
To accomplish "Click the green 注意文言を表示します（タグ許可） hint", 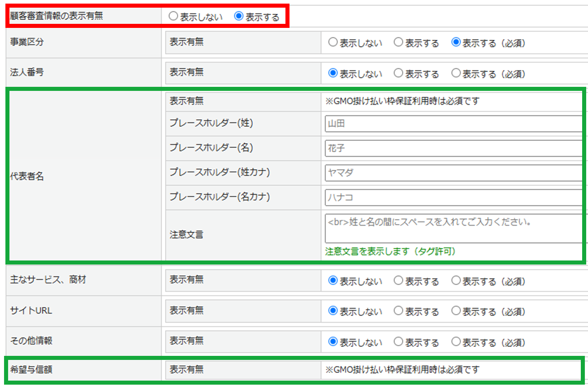I will (x=390, y=251).
